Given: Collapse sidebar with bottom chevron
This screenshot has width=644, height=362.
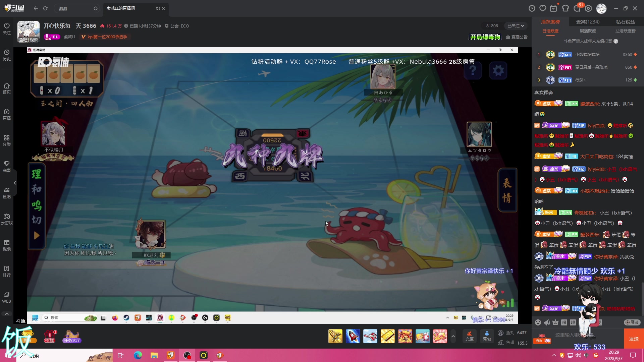Looking at the screenshot, I should [x=7, y=314].
